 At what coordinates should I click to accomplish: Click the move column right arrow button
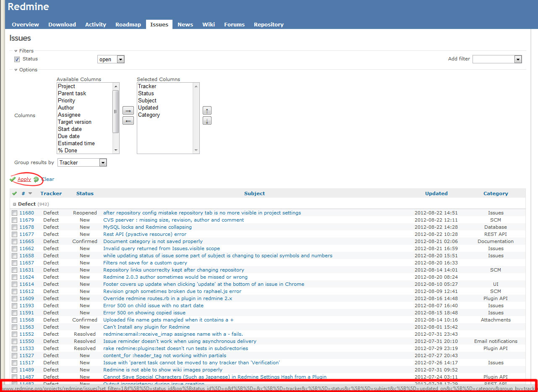pos(128,110)
